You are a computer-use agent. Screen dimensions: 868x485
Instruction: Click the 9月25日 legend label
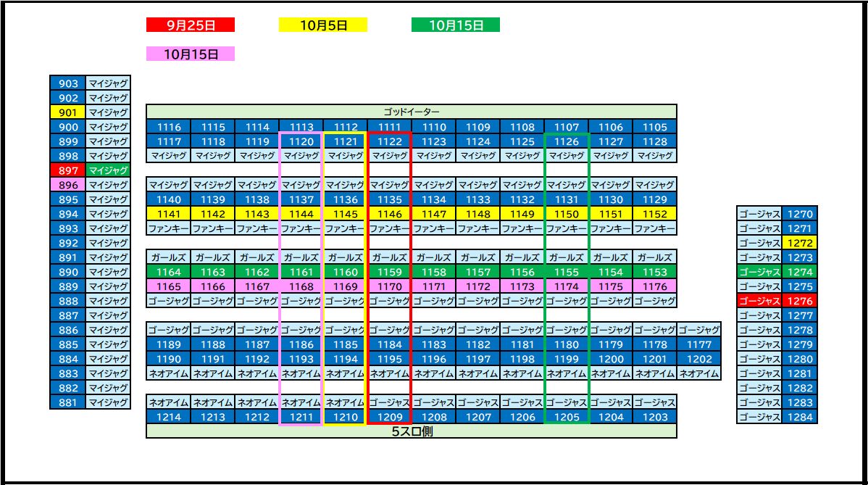click(190, 24)
